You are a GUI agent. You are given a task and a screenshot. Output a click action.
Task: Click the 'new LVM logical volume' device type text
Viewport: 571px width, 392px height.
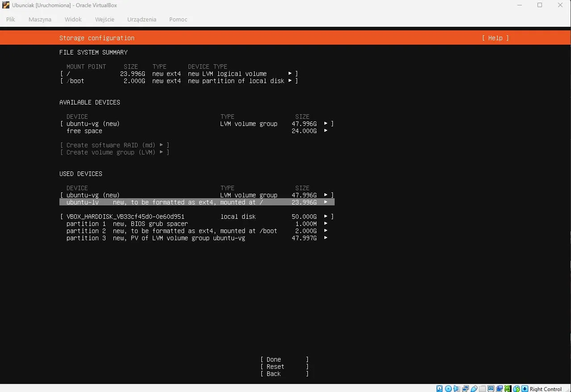click(227, 74)
